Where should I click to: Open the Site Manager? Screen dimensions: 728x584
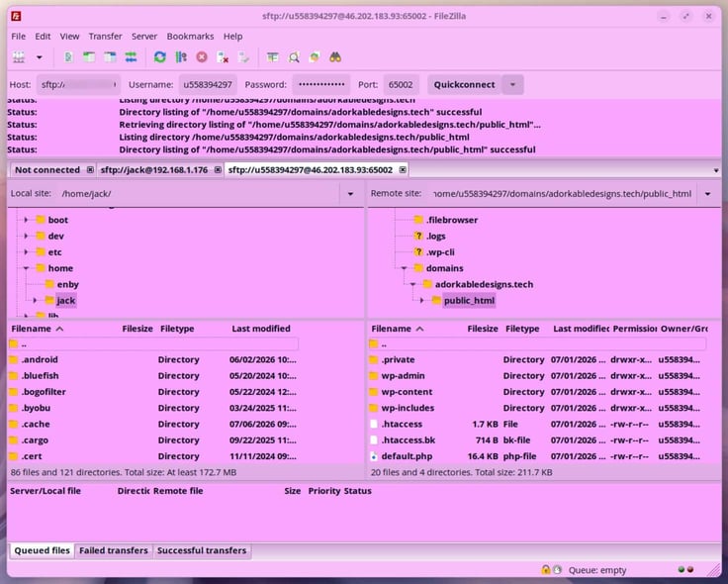click(x=19, y=57)
